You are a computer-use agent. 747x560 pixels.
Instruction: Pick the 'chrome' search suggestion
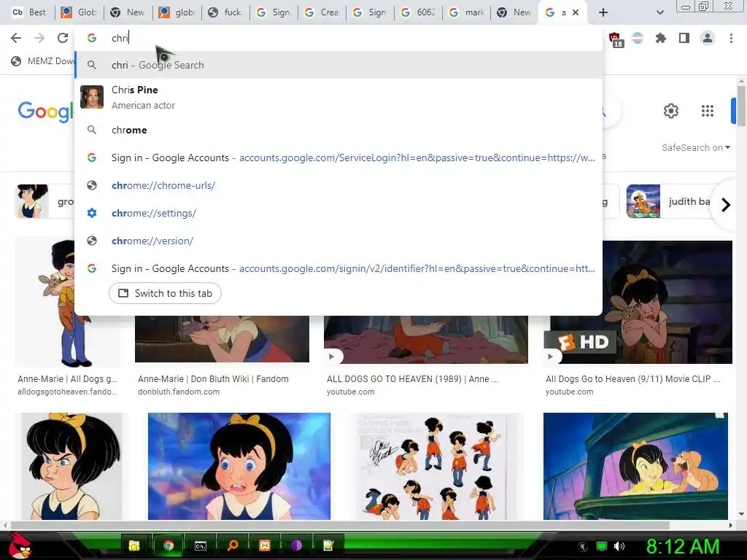pos(338,130)
